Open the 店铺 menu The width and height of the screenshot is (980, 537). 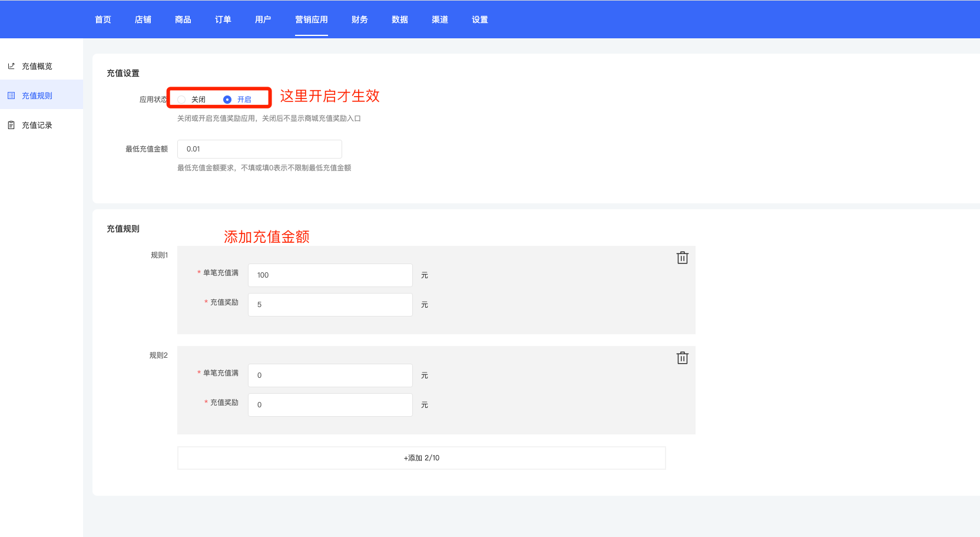(143, 19)
